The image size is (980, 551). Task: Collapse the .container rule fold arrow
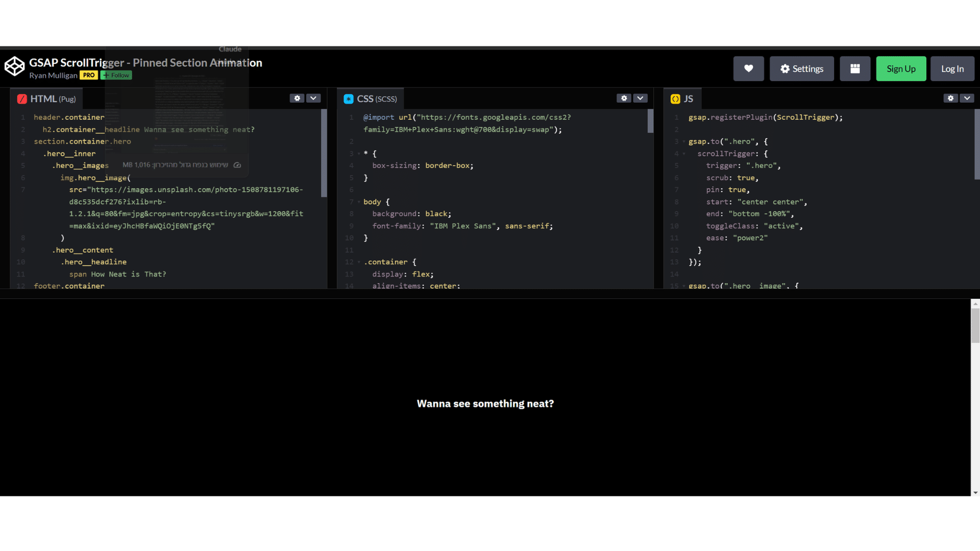(359, 262)
